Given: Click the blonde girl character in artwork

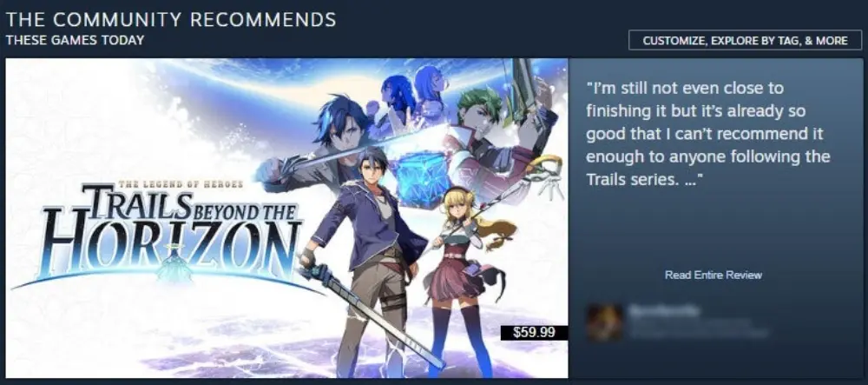Looking at the screenshot, I should click(464, 277).
